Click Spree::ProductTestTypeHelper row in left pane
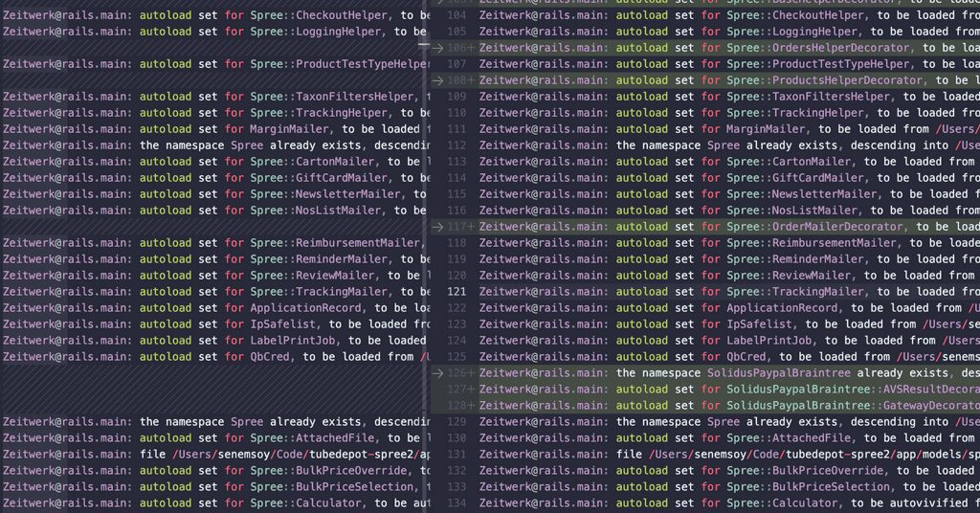 (x=215, y=64)
